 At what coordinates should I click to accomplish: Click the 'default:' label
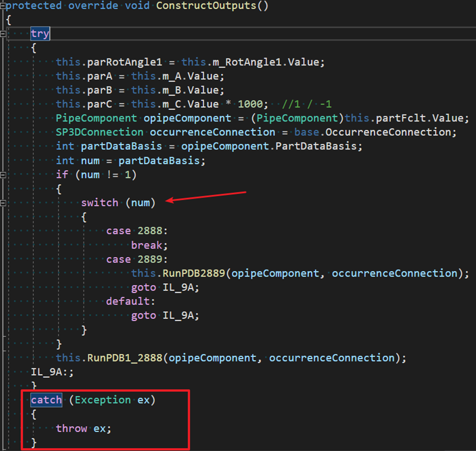[x=130, y=301]
